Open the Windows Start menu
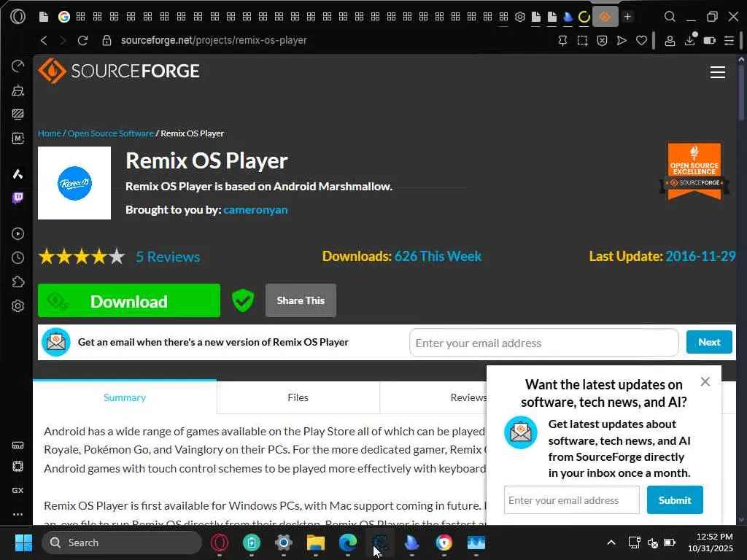The height and width of the screenshot is (560, 747). tap(23, 542)
